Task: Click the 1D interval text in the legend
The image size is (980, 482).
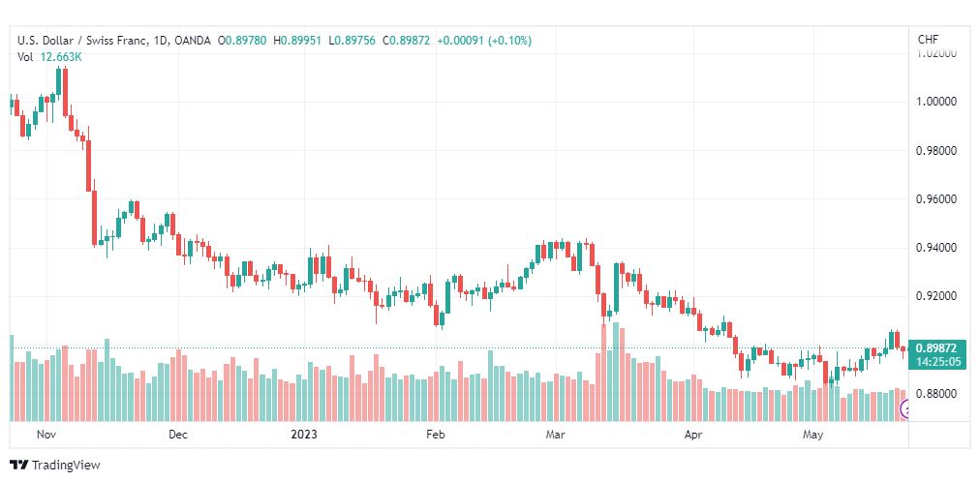Action: pos(162,41)
